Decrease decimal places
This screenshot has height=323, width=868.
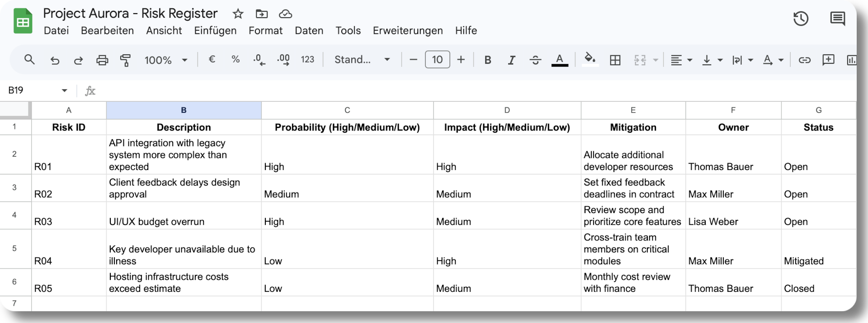coord(259,59)
